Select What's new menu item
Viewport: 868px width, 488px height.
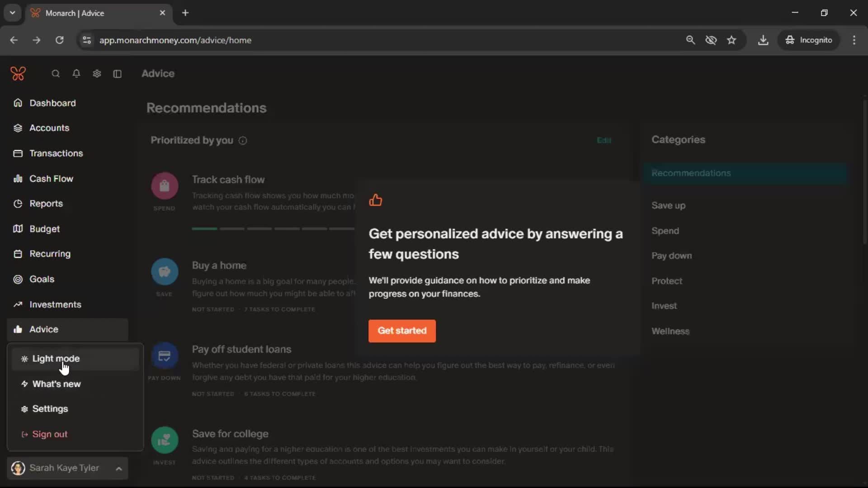tap(57, 384)
